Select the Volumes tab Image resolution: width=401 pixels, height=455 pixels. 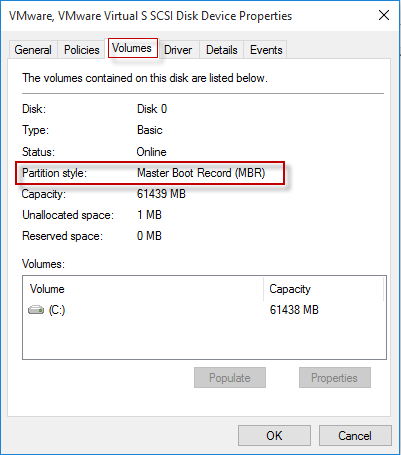tap(132, 48)
